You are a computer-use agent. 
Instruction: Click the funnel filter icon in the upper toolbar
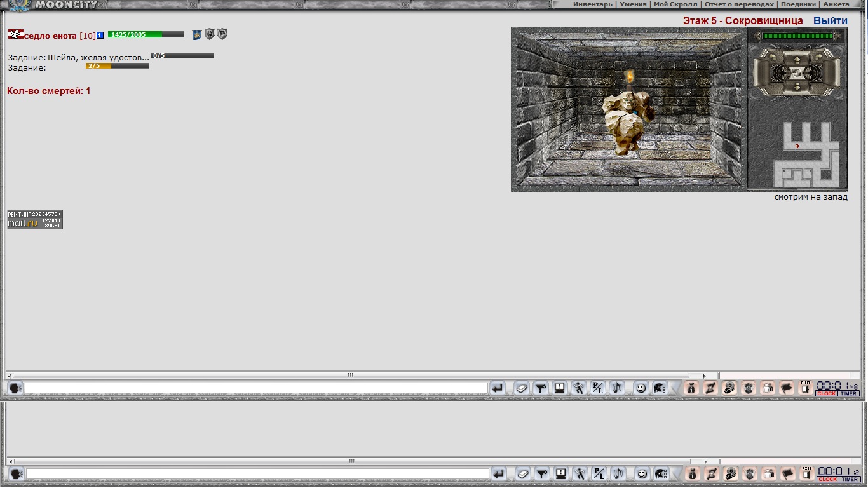tap(541, 388)
